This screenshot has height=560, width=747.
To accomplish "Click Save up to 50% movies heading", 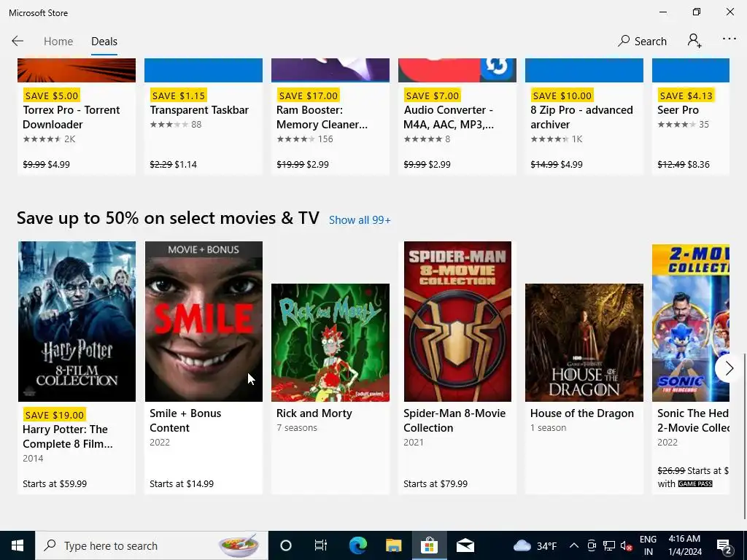I will point(168,218).
